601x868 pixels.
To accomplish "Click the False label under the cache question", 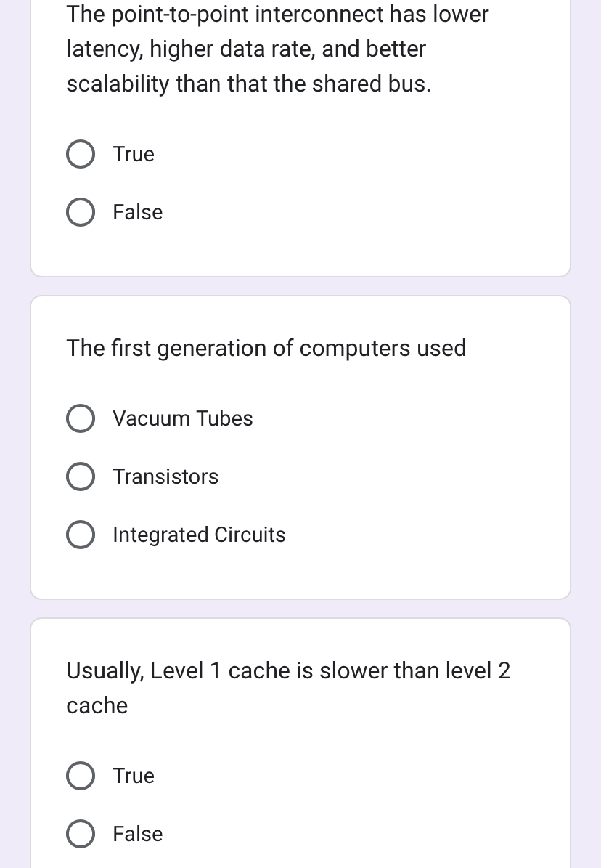I will point(137,834).
